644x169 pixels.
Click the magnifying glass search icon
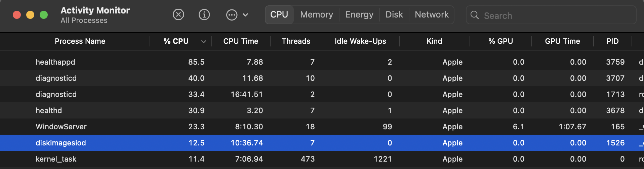tap(475, 15)
